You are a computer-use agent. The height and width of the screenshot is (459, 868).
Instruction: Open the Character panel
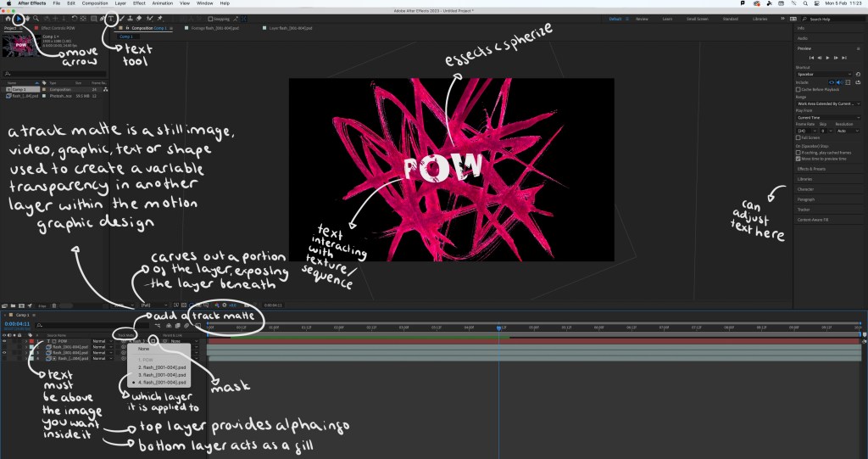(x=805, y=189)
